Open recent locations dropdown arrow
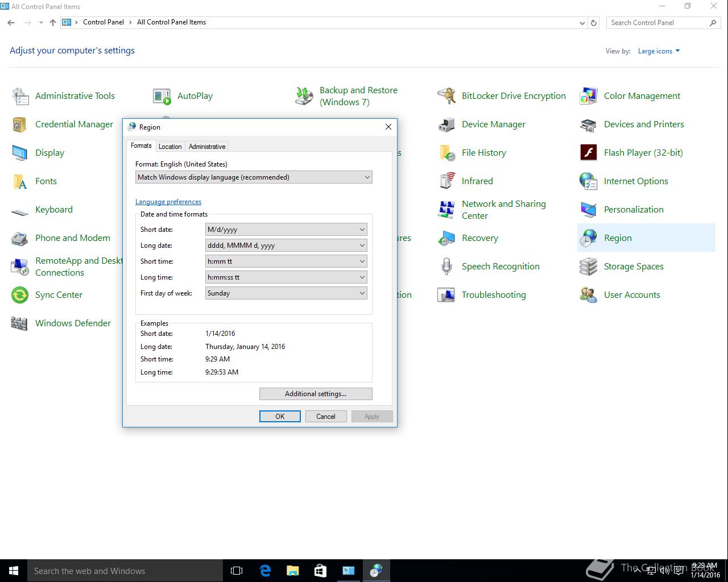The height and width of the screenshot is (582, 728). coord(41,23)
